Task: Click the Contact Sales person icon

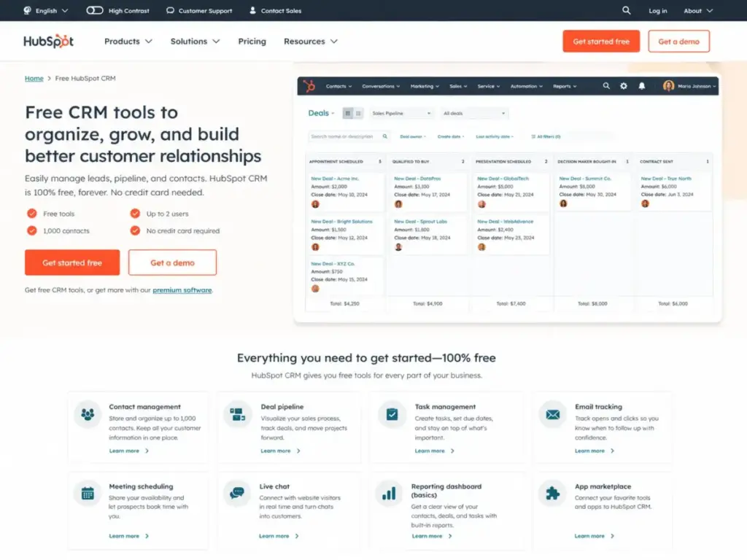Action: (x=252, y=10)
